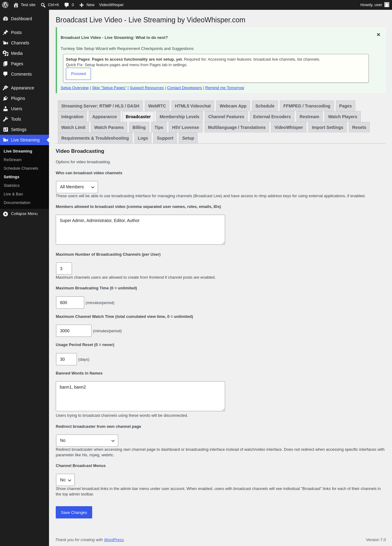
Task: Click the Pages icon in sidebar
Action: pyautogui.click(x=6, y=64)
